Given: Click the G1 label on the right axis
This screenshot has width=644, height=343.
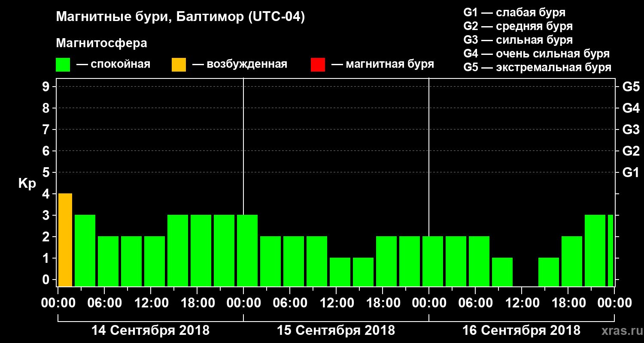Looking at the screenshot, I should 631,173.
